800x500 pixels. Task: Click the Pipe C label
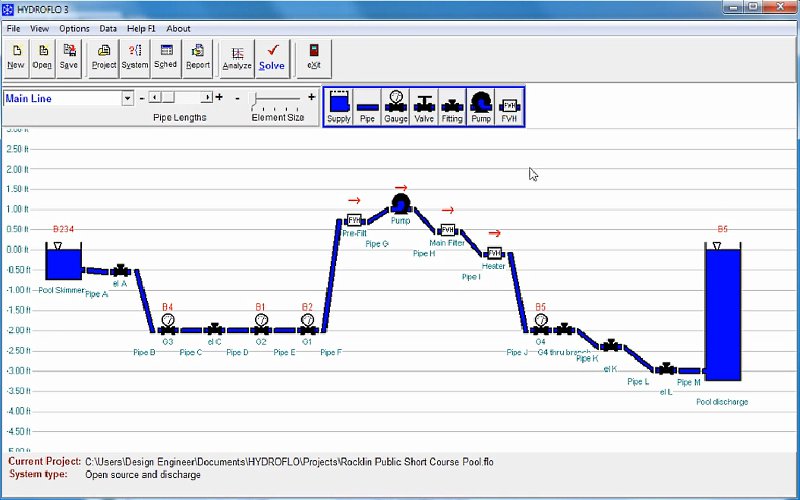[191, 352]
